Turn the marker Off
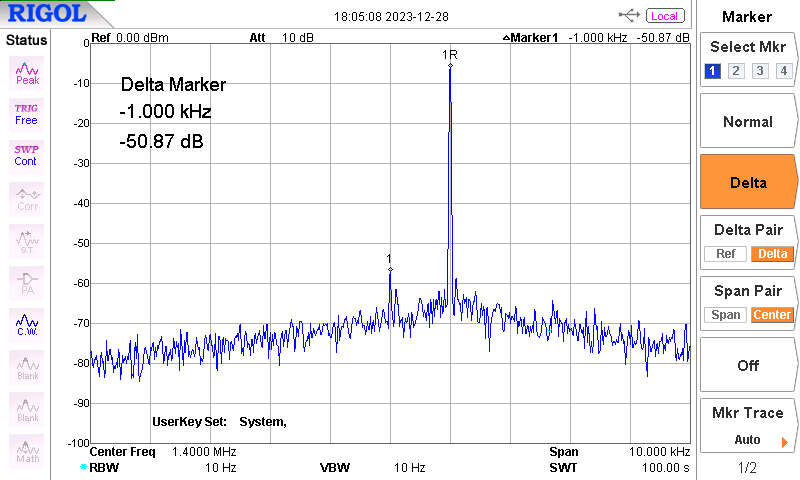Screen dimensions: 800x480 [747, 365]
